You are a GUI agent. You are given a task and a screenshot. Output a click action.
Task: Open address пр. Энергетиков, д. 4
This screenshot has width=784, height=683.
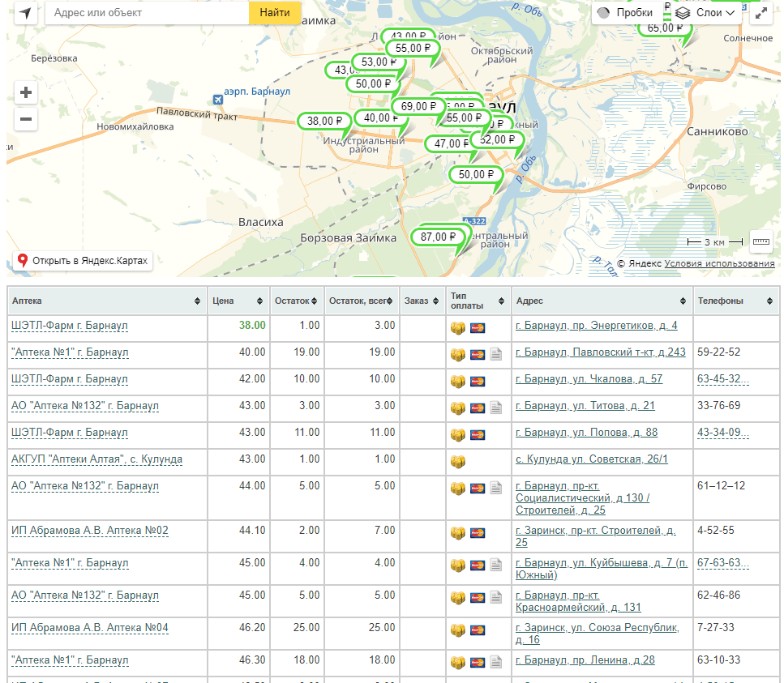click(597, 326)
